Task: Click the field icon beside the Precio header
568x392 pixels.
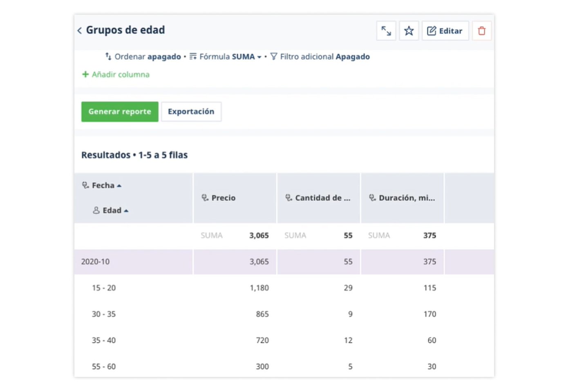Action: coord(205,198)
